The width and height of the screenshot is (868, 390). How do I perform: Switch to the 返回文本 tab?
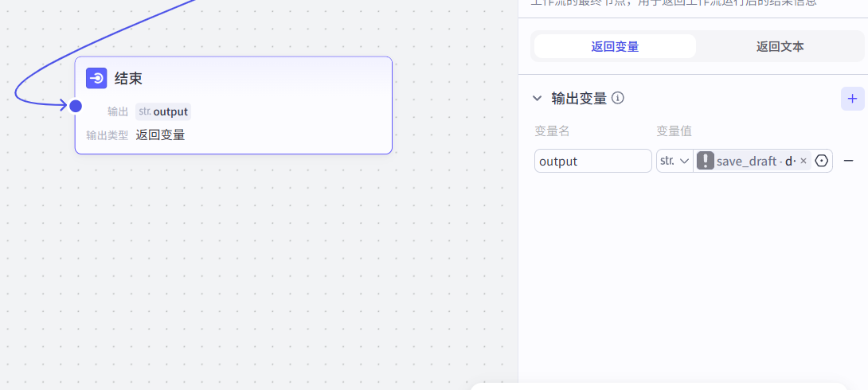(x=780, y=46)
